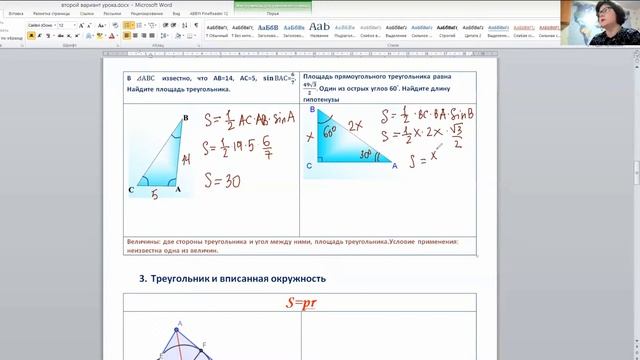Open the Вид ribbon tab
The width and height of the screenshot is (640, 360).
(176, 13)
